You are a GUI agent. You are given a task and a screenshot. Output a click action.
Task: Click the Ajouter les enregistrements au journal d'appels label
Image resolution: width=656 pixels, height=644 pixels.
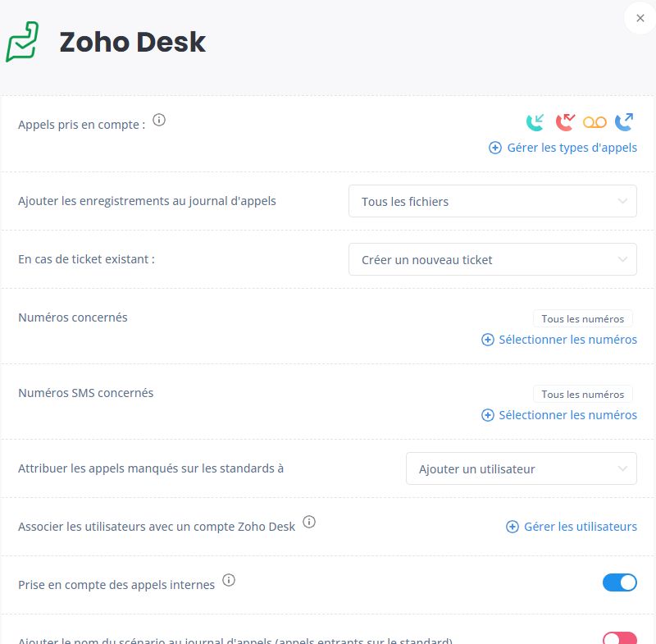(x=147, y=201)
